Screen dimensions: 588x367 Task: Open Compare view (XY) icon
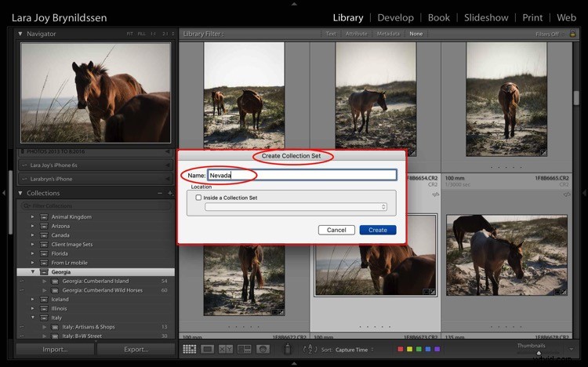226,350
